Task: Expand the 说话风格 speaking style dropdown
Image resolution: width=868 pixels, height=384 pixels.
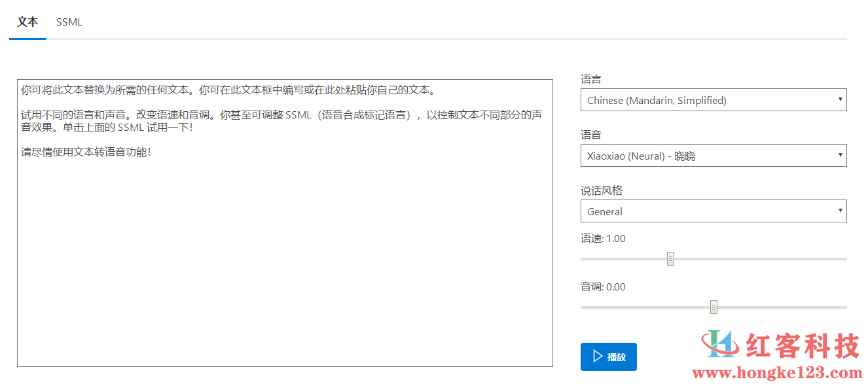Action: 714,211
